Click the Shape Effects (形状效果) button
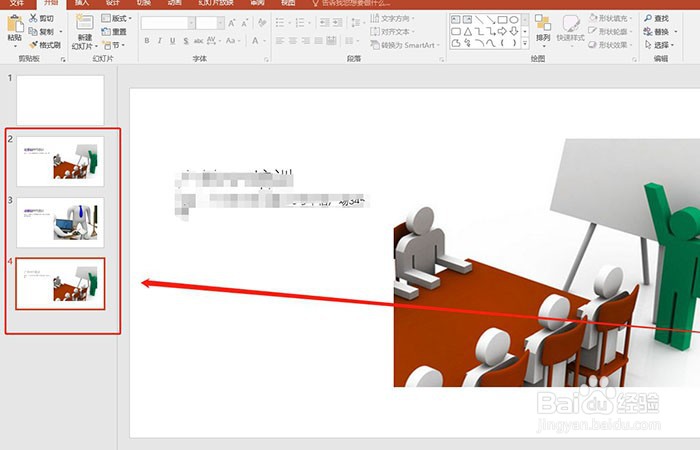 pyautogui.click(x=610, y=45)
